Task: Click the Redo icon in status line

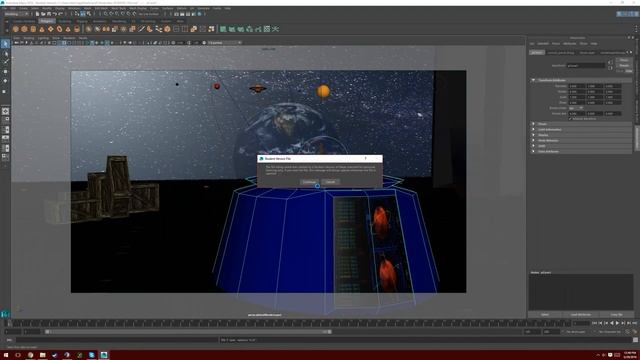Action: [x=60, y=14]
